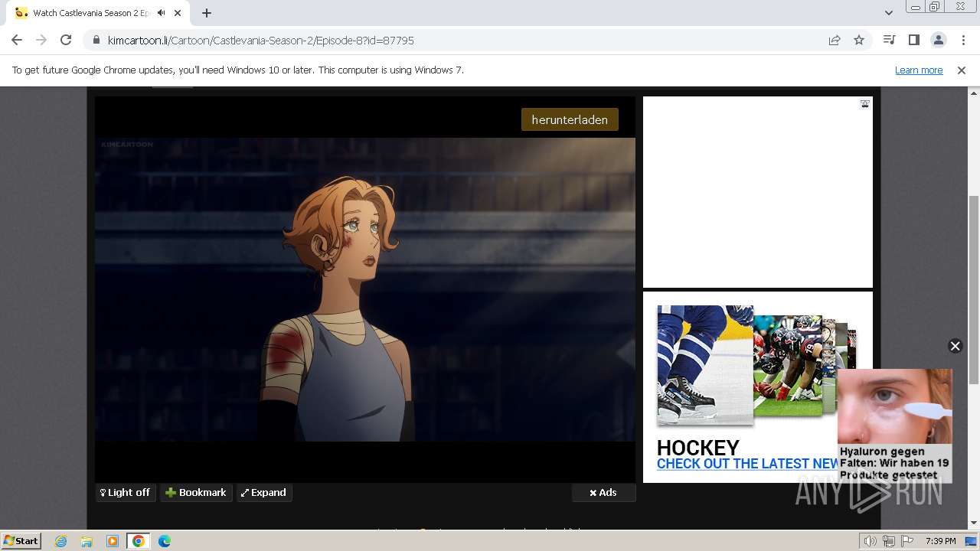Open the tab search dropdown
The width and height of the screenshot is (980, 551).
click(x=888, y=13)
